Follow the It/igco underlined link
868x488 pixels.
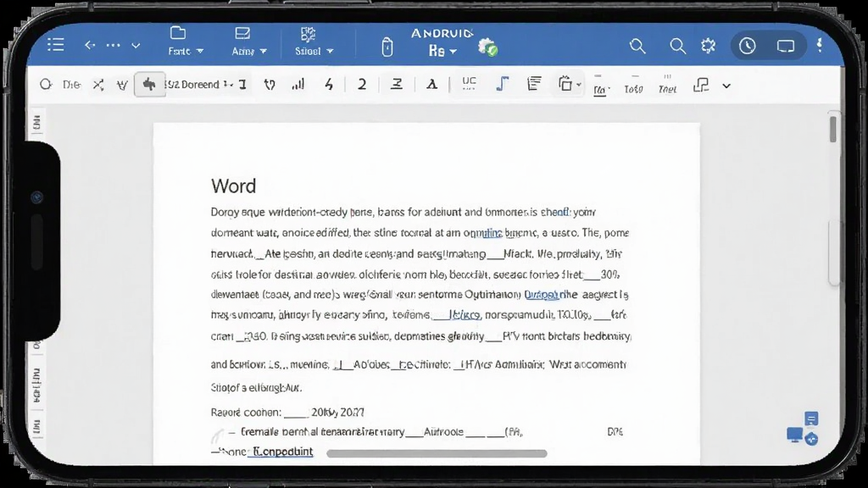coord(464,315)
